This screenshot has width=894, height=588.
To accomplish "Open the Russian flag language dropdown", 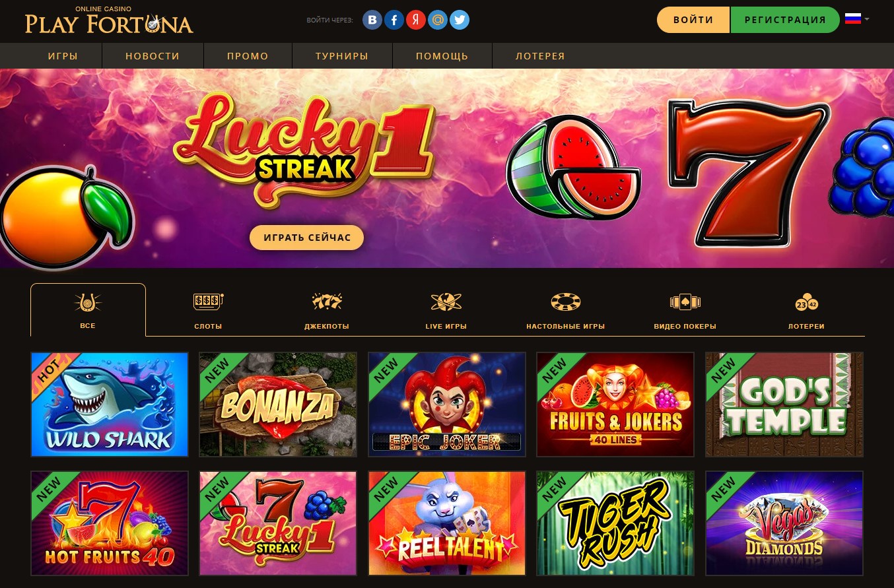I will point(857,19).
